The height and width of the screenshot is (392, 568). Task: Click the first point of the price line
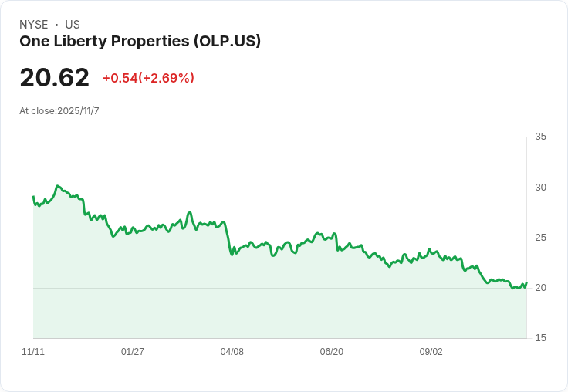click(x=33, y=196)
